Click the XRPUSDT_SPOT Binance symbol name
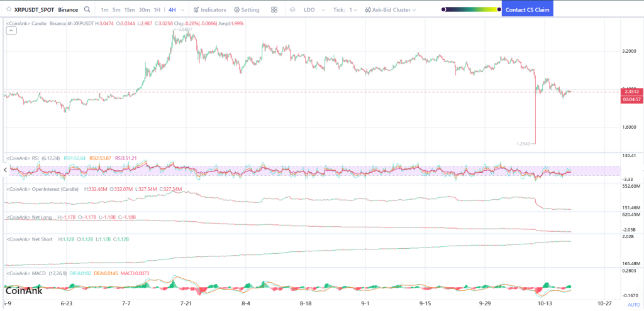The image size is (644, 311). (x=46, y=9)
